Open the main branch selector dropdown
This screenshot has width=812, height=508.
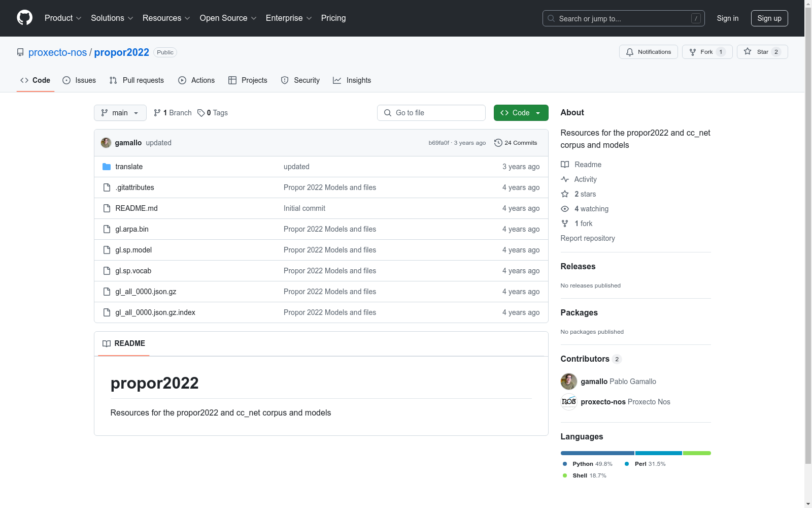pos(120,113)
